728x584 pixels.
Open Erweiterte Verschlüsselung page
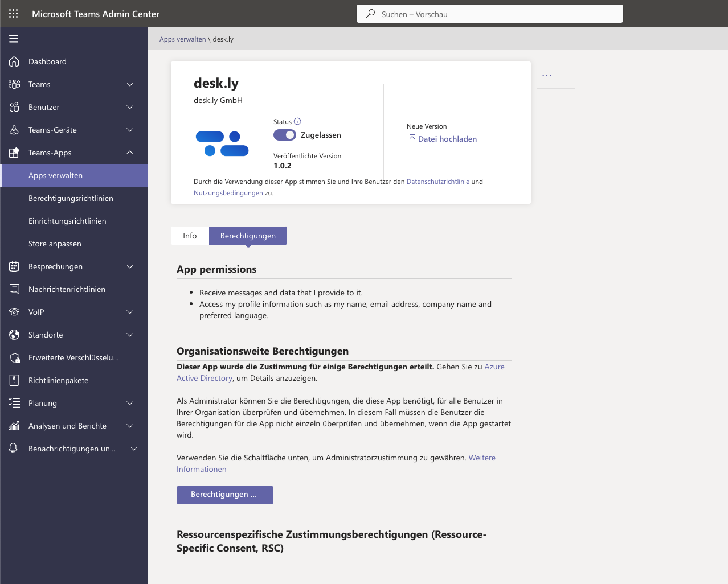point(74,357)
